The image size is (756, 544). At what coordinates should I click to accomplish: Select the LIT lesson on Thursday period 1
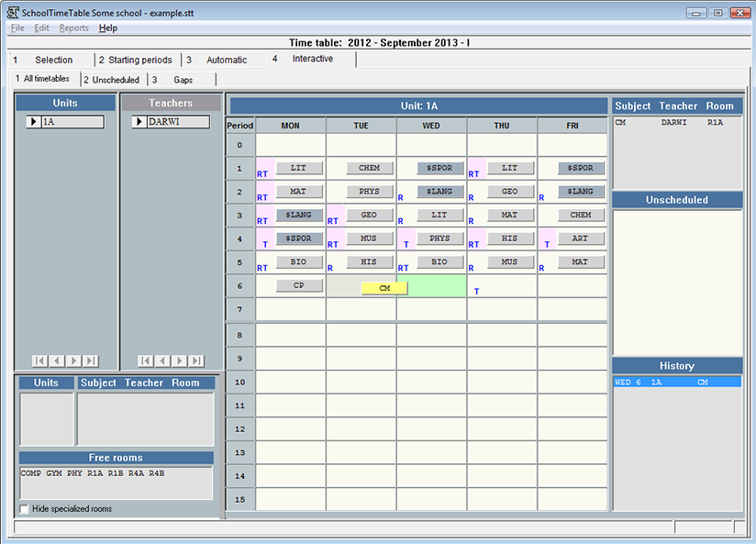tap(511, 168)
